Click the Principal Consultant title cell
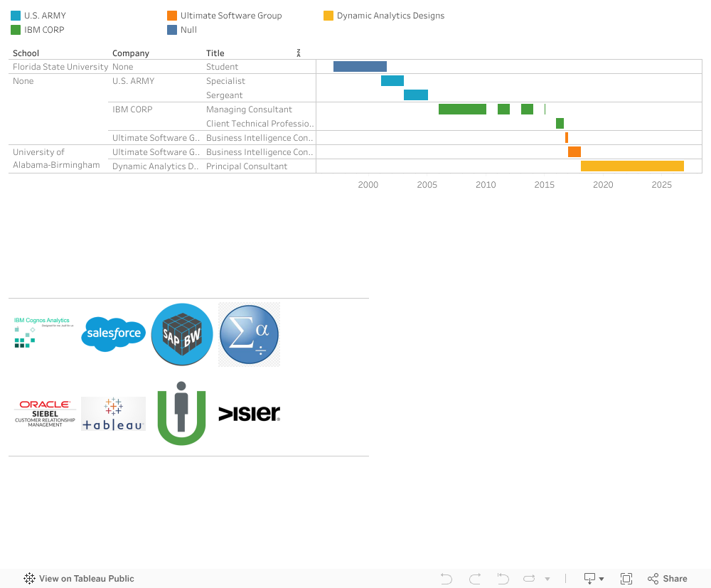 point(247,166)
